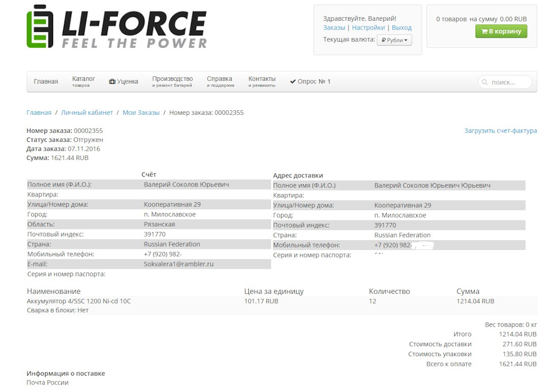This screenshot has width=554, height=392.
Task: Navigate to Мои Заказы breadcrumb
Action: (141, 113)
